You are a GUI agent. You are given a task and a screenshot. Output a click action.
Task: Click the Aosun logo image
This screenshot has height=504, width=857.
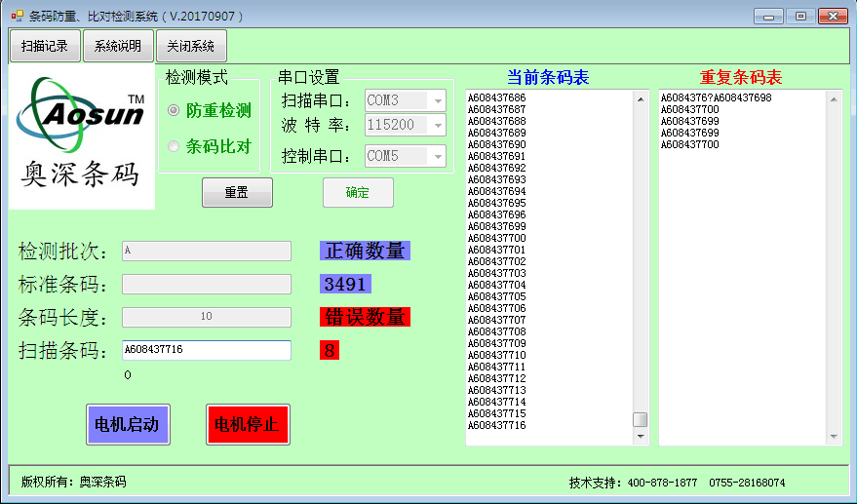pyautogui.click(x=82, y=136)
